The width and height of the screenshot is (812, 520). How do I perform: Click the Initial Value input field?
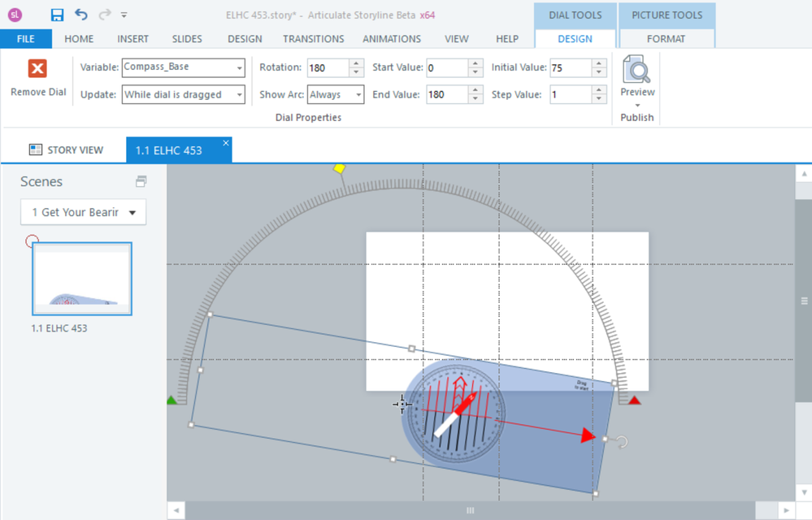(x=570, y=68)
